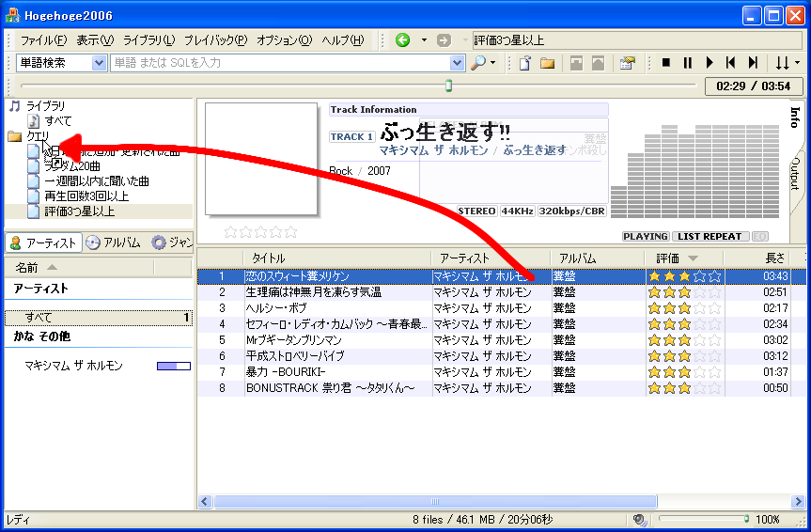Click the speaker icon in the status bar
Viewport: 811px width, 532px height.
click(x=640, y=519)
